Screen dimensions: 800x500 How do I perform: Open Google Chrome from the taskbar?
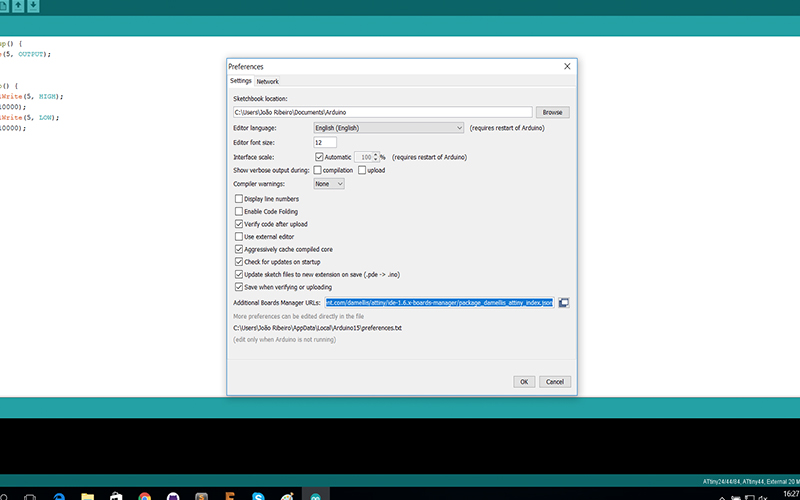[145, 496]
